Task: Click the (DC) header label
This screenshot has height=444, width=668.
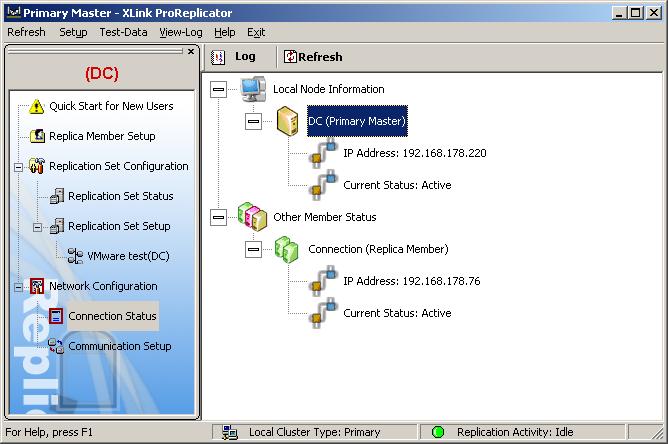Action: 102,73
